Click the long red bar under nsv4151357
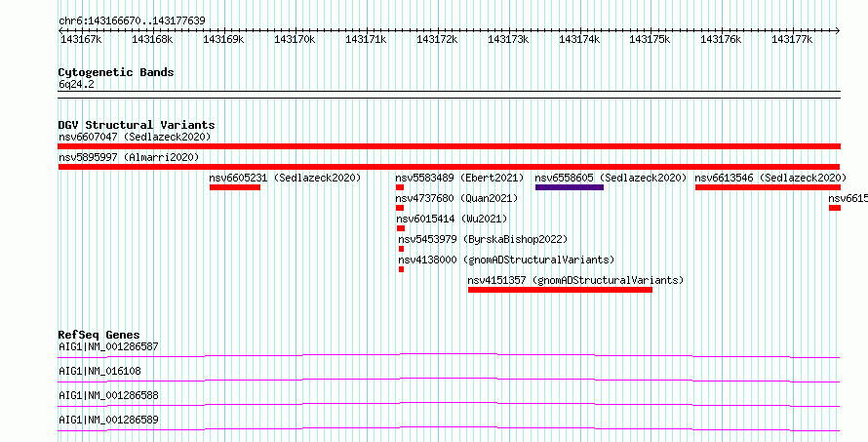The image size is (868, 442). click(560, 290)
